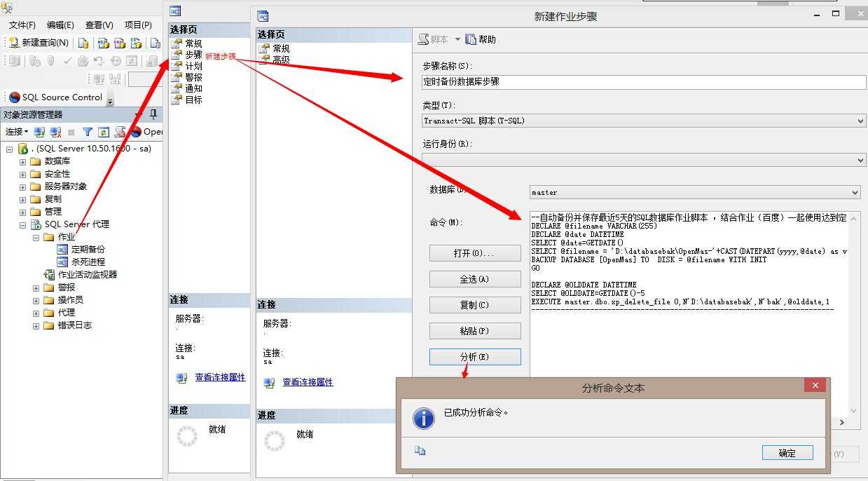The width and height of the screenshot is (868, 481).
Task: Click the DMX query toolbar icon
Action: tap(119, 43)
